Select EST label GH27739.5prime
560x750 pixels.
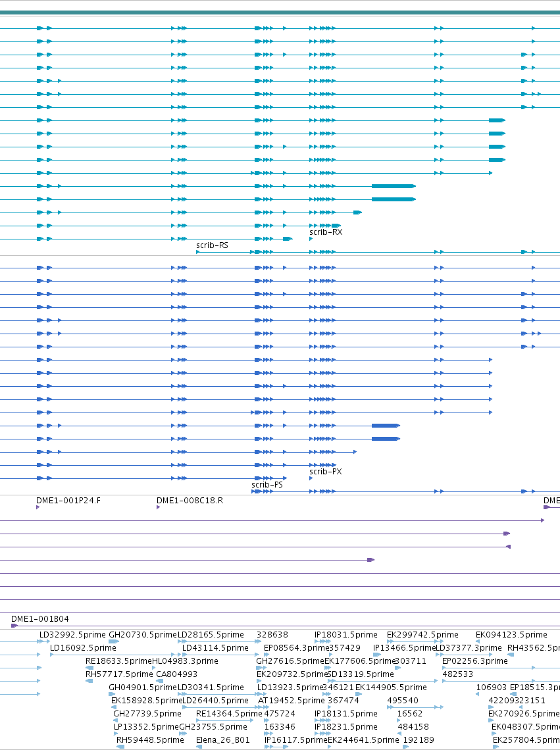point(147,714)
